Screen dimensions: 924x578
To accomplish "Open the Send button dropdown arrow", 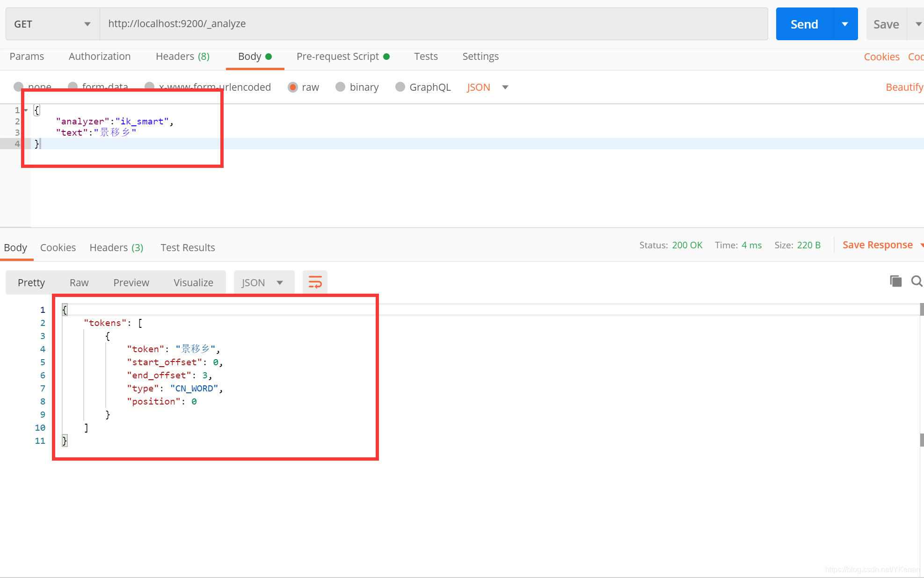I will (x=845, y=24).
